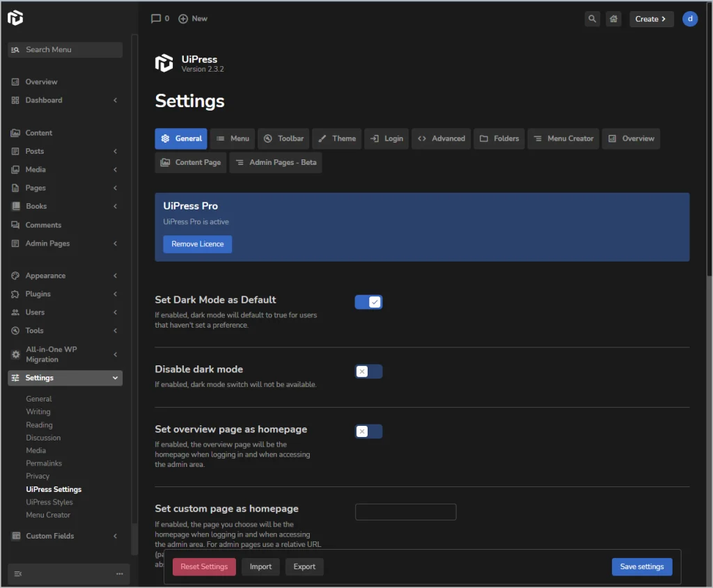Switch to the Theme settings tab
Viewport: 713px width, 588px height.
336,138
